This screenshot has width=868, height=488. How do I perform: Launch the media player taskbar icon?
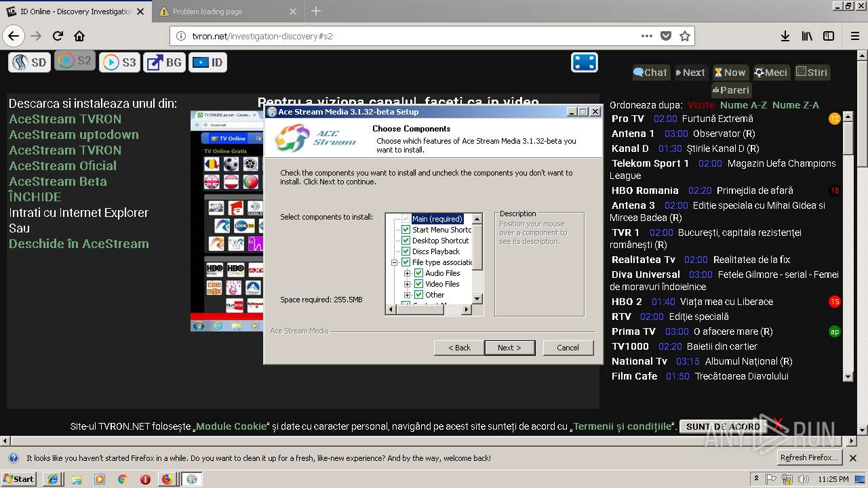pyautogui.click(x=100, y=479)
